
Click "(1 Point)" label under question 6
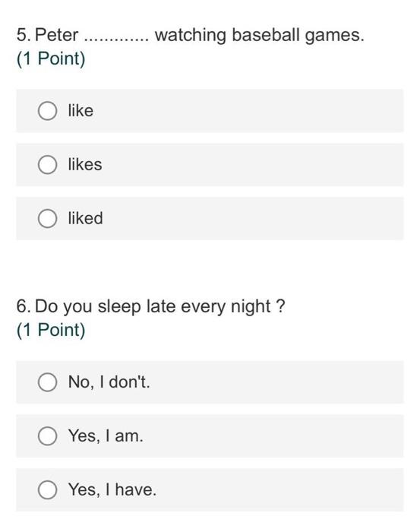coord(51,330)
